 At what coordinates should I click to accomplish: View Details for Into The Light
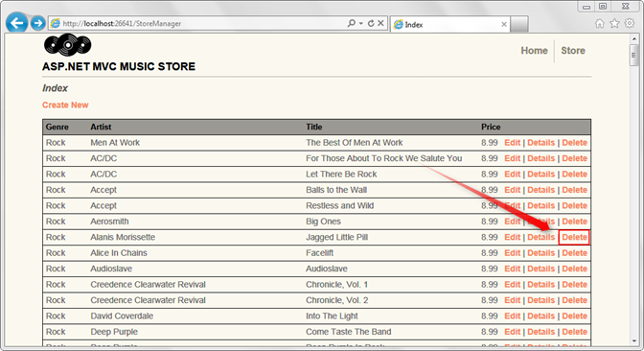pos(540,316)
